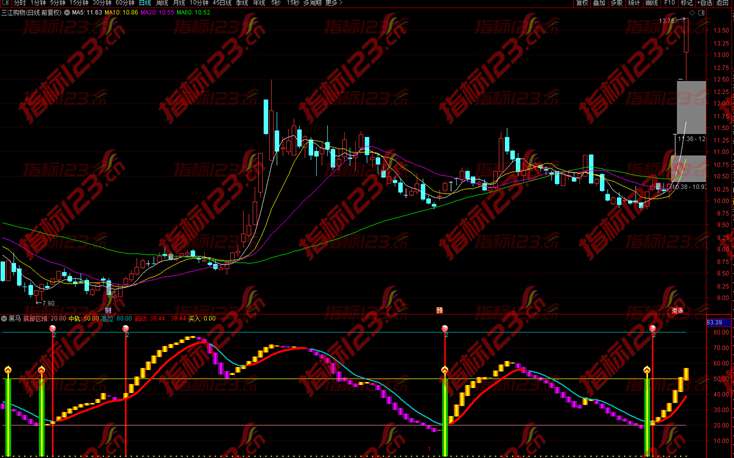Click the 返回 back button
The width and height of the screenshot is (734, 458).
722,4
